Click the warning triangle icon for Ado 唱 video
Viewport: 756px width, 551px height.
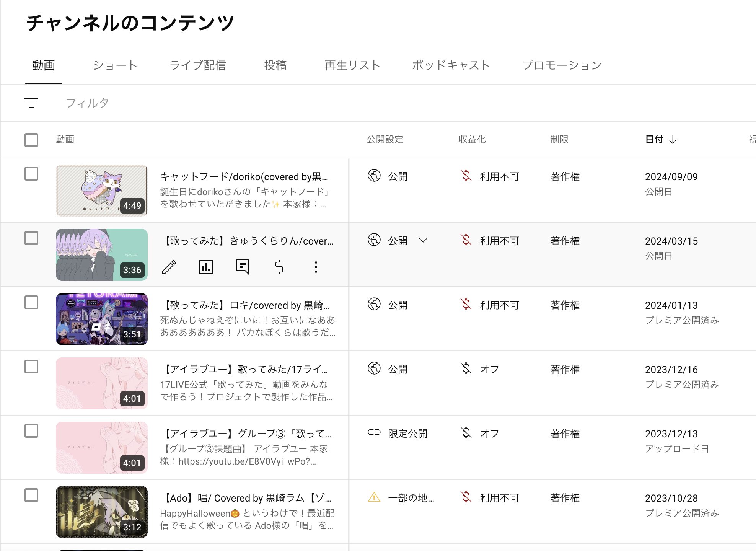374,497
